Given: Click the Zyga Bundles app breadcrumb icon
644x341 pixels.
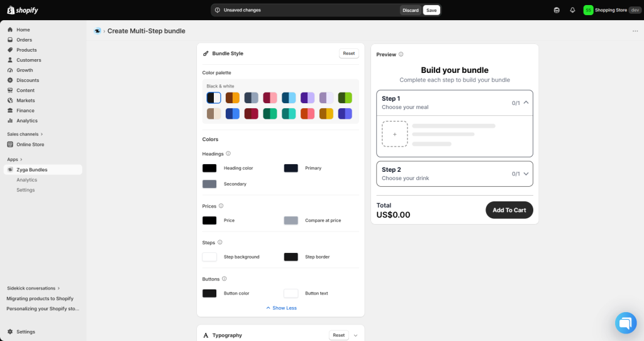Looking at the screenshot, I should tap(97, 31).
